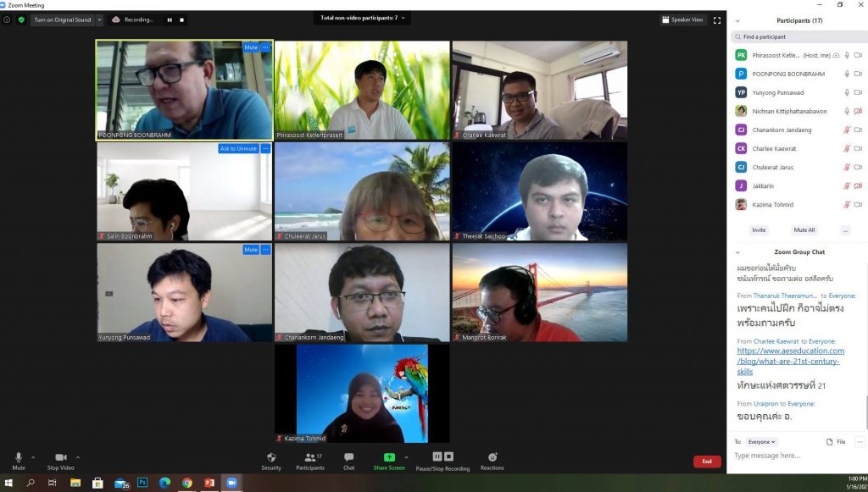
Task: Toggle Pause/Stop Recording in bottom toolbar
Action: pos(443,458)
